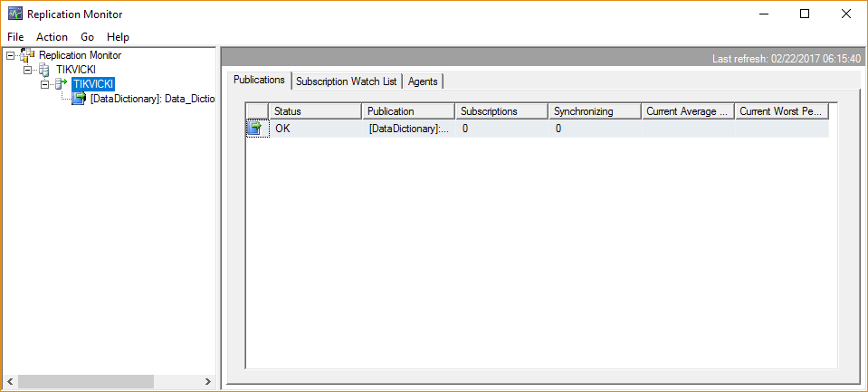Image resolution: width=868 pixels, height=392 pixels.
Task: Select the first TIKVICKI tree node label
Action: [76, 70]
